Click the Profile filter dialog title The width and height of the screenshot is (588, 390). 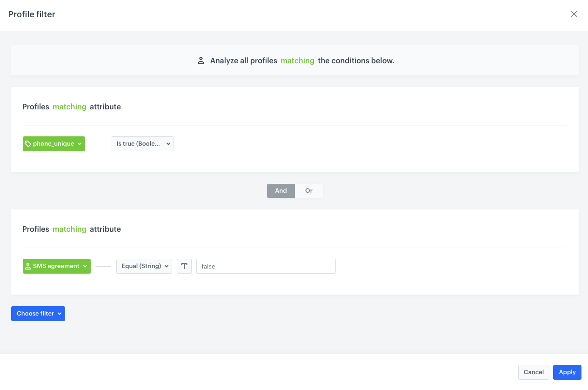coord(32,14)
